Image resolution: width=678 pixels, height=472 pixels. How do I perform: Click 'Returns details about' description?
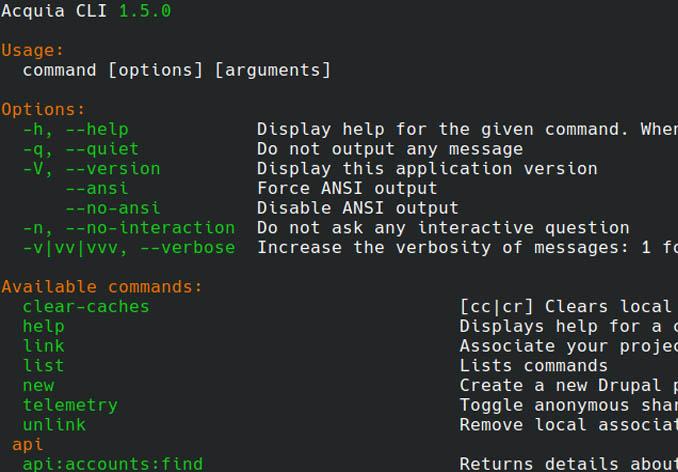[x=569, y=464]
